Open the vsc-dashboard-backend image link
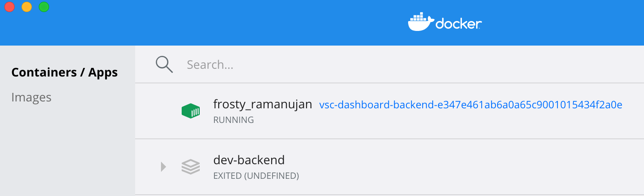The height and width of the screenshot is (196, 644). pyautogui.click(x=471, y=105)
